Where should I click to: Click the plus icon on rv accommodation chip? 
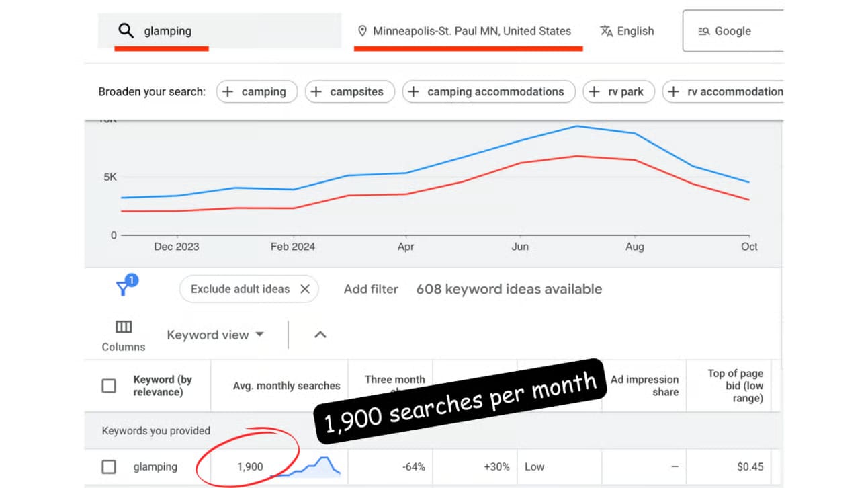click(x=674, y=92)
